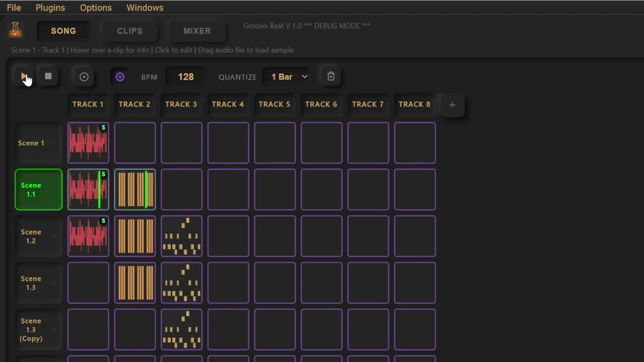Click the 'Groovix Beat V 1.0 *** DEBUG MODE ***' title text

[x=307, y=26]
